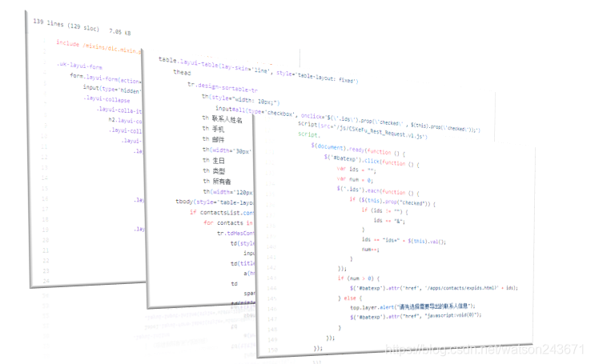
Task: Click the 'th 生日' line
Action: coord(213,160)
